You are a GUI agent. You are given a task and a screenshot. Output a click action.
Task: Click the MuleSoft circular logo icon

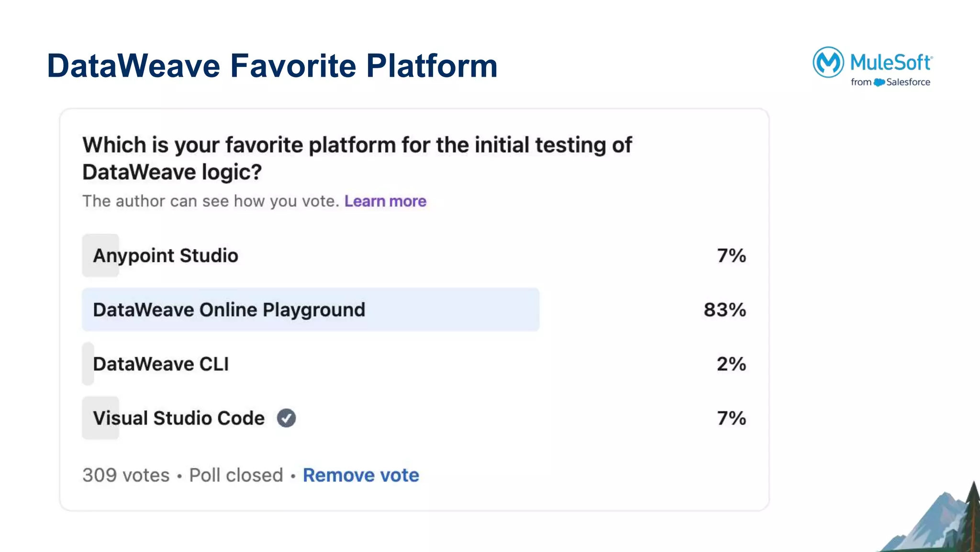point(828,62)
